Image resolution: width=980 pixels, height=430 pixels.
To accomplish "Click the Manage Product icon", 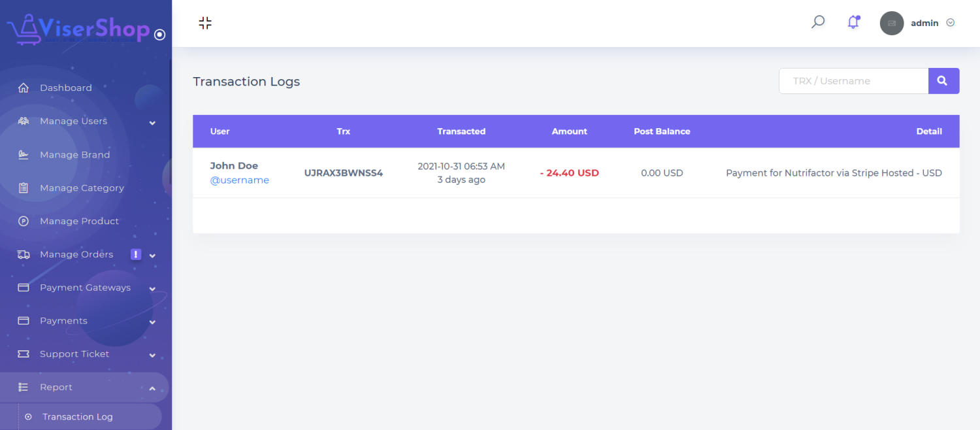I will [24, 222].
